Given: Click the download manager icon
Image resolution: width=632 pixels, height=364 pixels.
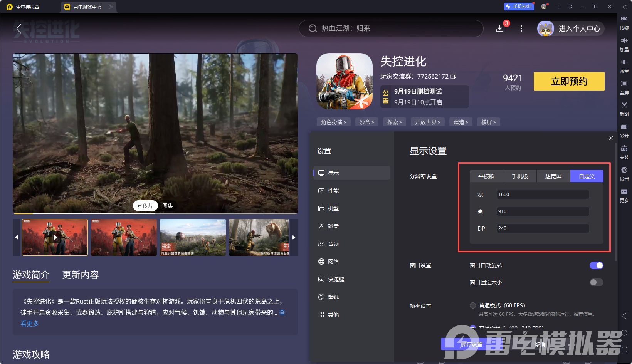Looking at the screenshot, I should coord(500,29).
